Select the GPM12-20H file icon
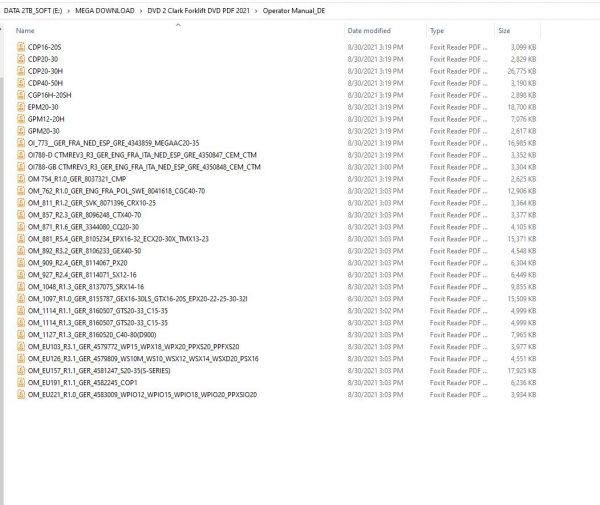The height and width of the screenshot is (505, 600). point(21,119)
